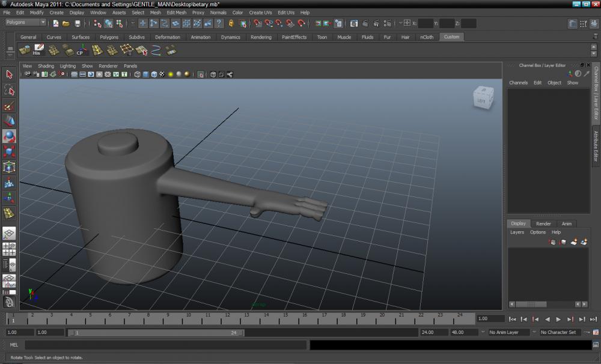Play the animation forwards
Image resolution: width=601 pixels, height=364 pixels.
click(558, 319)
